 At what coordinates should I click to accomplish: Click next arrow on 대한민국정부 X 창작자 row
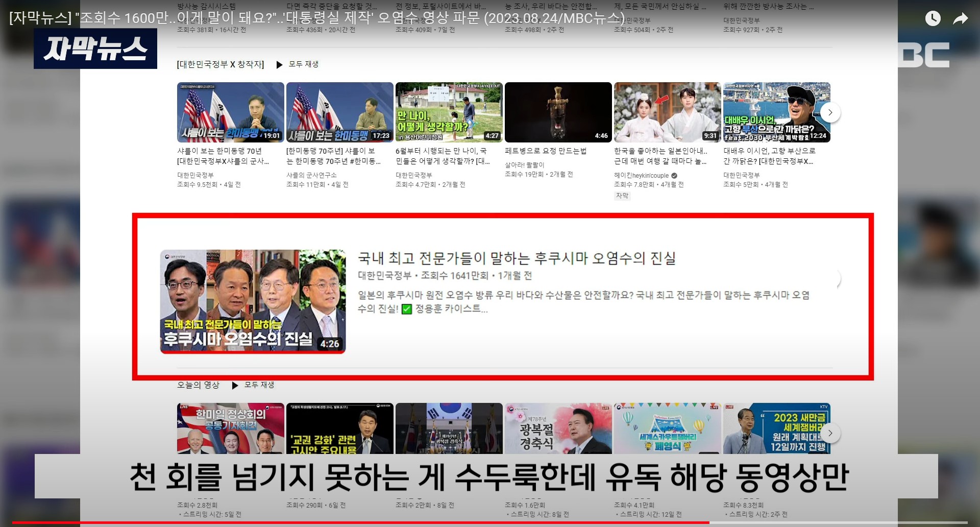point(830,112)
